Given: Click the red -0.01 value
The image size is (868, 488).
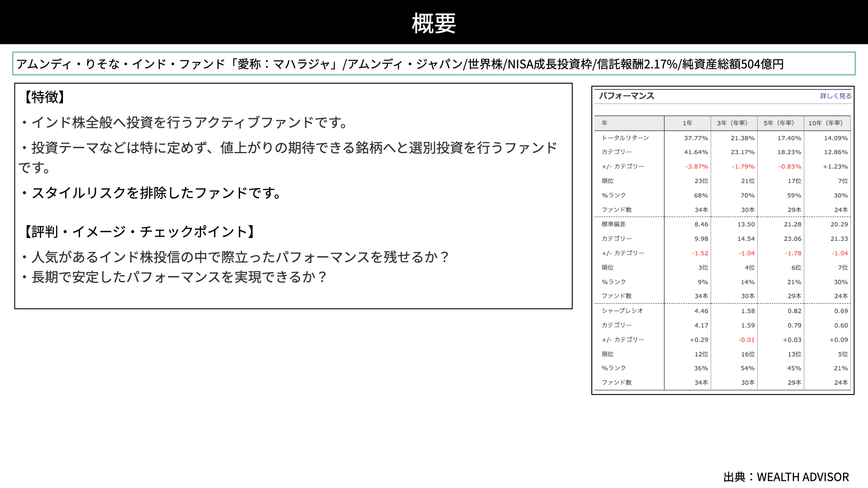Looking at the screenshot, I should 746,340.
